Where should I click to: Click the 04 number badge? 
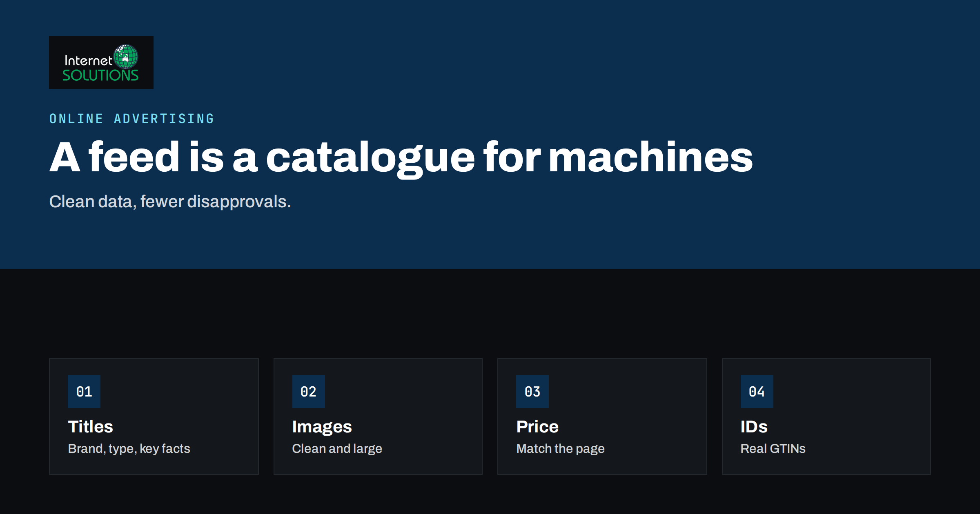[757, 392]
